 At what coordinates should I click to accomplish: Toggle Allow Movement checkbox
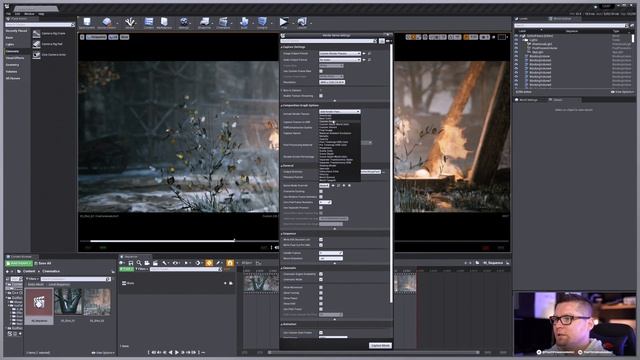pyautogui.click(x=321, y=287)
